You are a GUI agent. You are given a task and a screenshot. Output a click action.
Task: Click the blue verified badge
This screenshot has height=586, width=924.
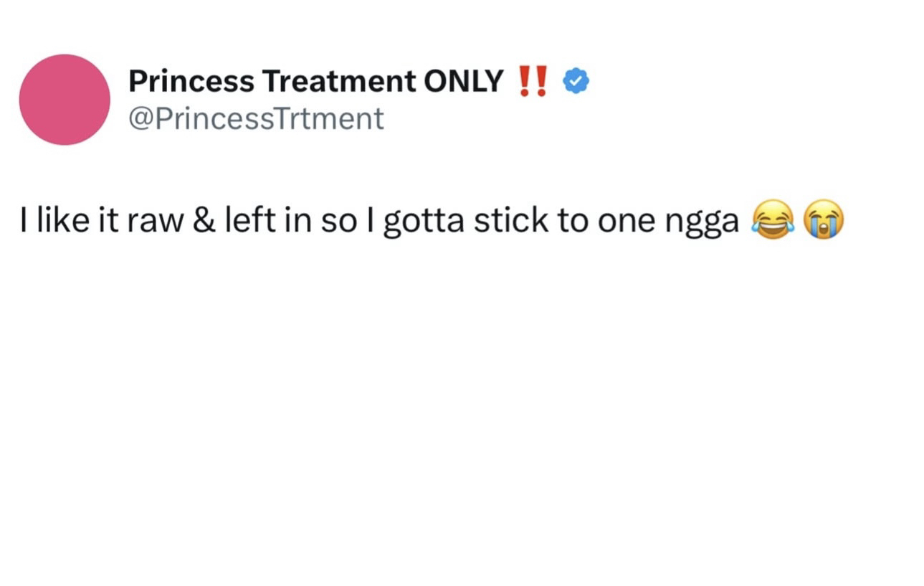coord(576,82)
